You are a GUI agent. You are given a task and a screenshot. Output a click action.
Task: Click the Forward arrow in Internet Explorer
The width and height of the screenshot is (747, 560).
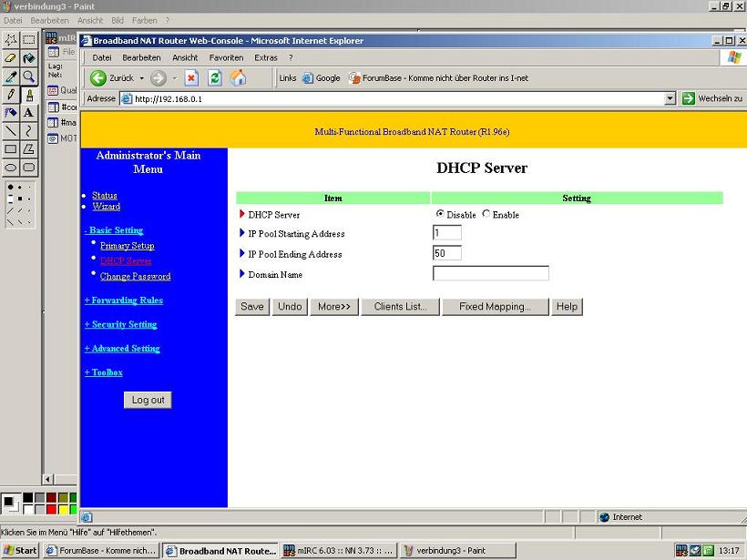click(159, 78)
